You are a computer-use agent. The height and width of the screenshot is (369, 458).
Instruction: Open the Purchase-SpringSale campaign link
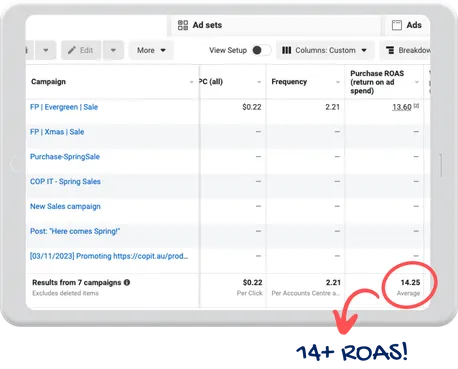(x=65, y=157)
